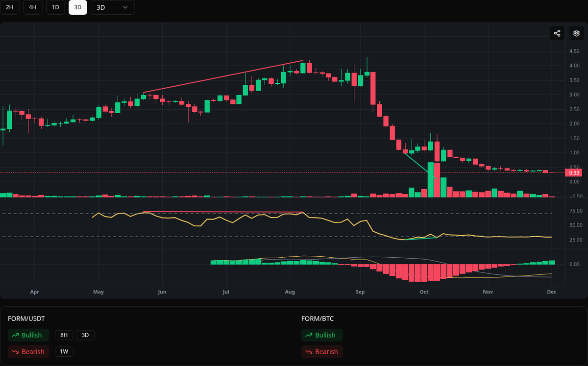
Task: Click the downtrend arrow icon beside FORM/USDT Bearish
Action: (15, 351)
